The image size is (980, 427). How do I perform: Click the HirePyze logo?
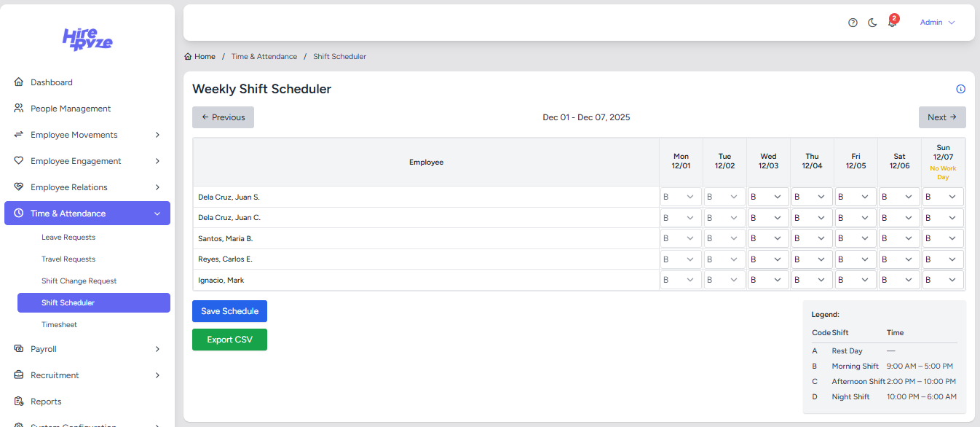tap(87, 39)
